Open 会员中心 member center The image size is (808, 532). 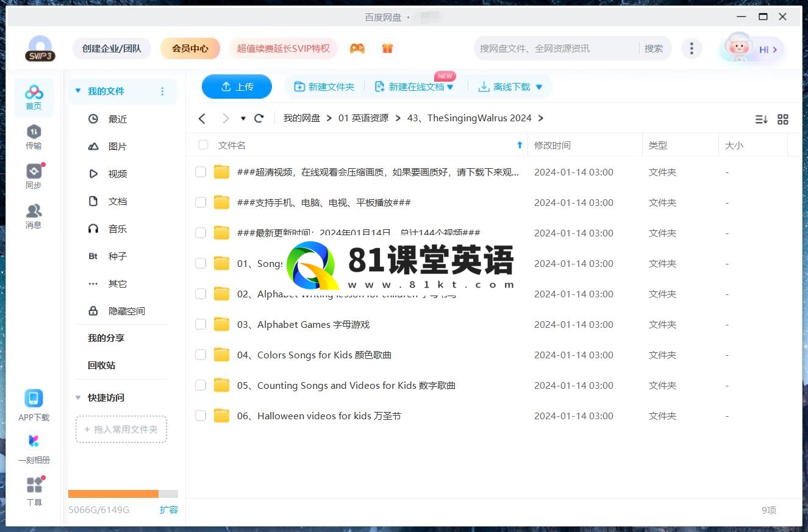click(x=190, y=49)
